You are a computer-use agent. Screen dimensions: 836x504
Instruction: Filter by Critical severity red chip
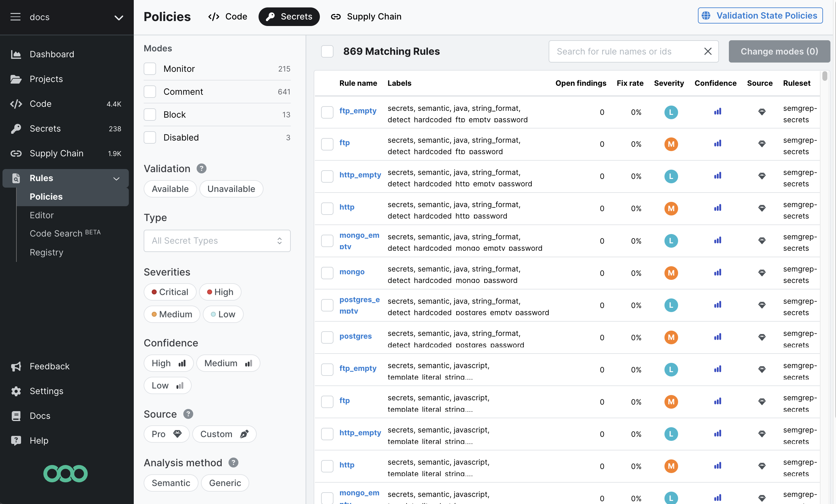170,292
